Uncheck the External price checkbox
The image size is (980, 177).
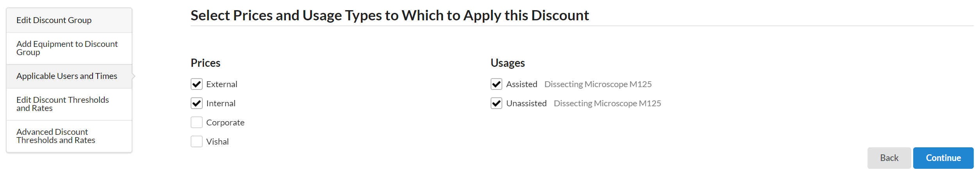[x=196, y=84]
